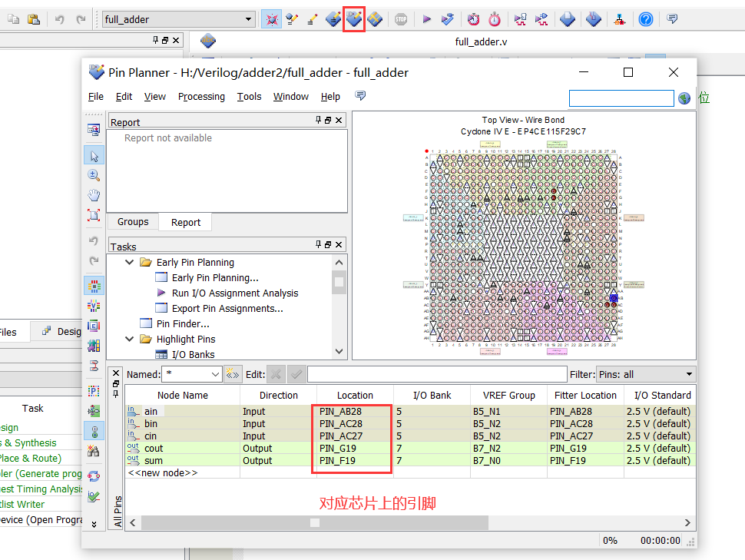The width and height of the screenshot is (745, 560).
Task: Select the PIN_G19 location cell for cout
Action: pos(354,449)
